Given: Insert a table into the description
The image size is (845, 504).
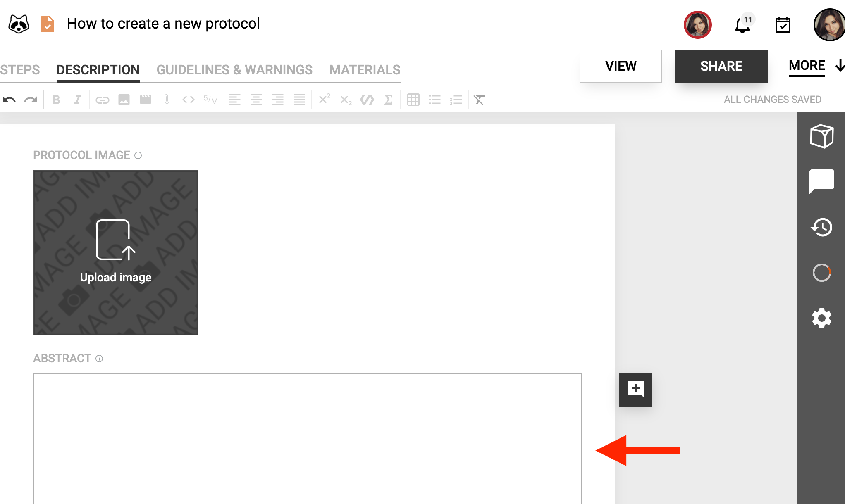Looking at the screenshot, I should [413, 99].
